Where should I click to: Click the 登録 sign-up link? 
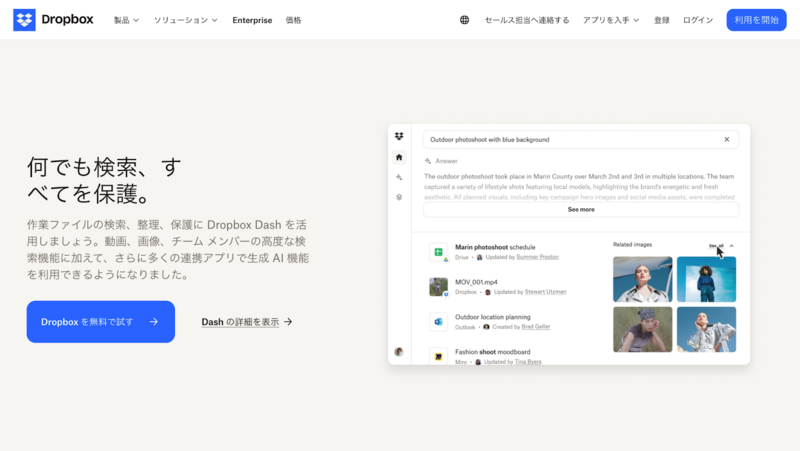(x=662, y=20)
